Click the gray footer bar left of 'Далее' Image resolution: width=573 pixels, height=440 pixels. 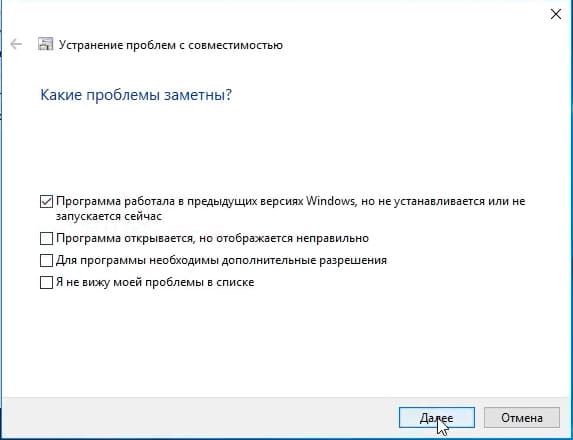click(x=199, y=417)
